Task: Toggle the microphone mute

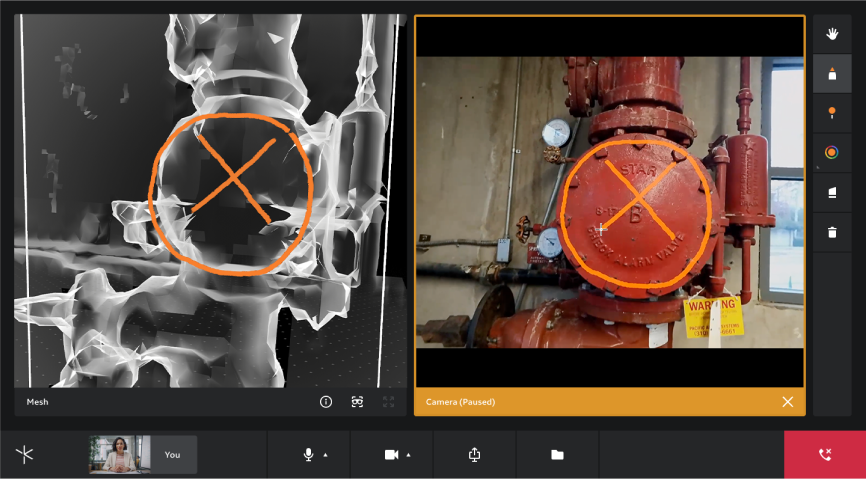Action: 309,455
